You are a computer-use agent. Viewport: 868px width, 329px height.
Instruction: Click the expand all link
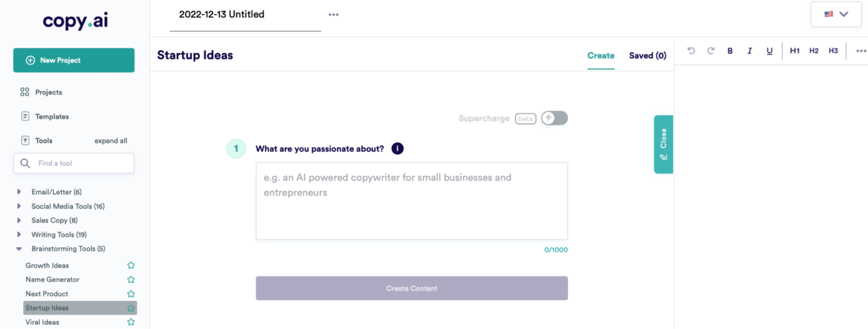(x=111, y=141)
